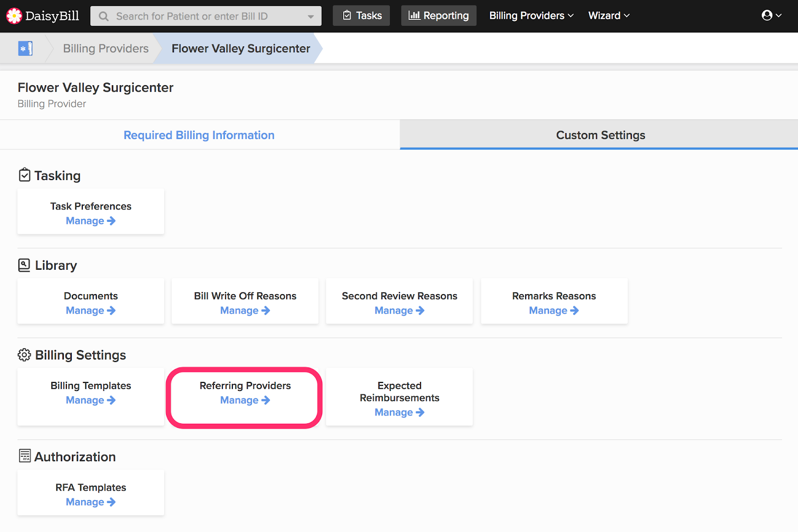Click the user account avatar icon
798x532 pixels.
767,15
